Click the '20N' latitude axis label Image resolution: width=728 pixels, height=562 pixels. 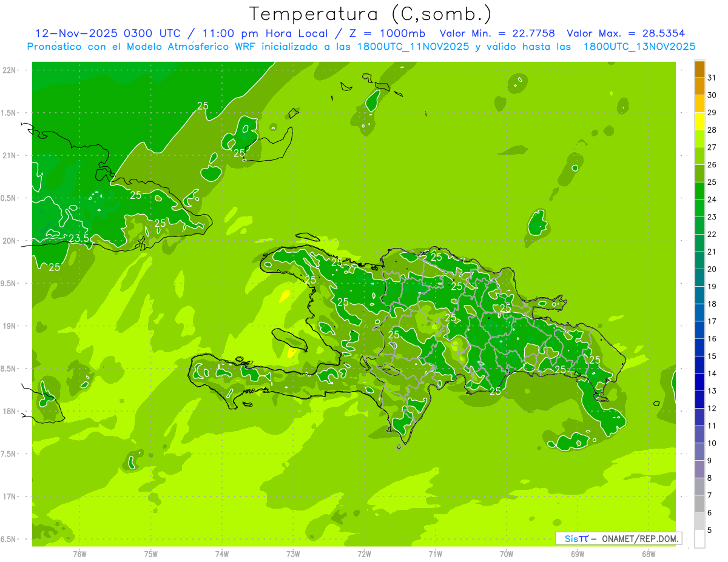[10, 241]
